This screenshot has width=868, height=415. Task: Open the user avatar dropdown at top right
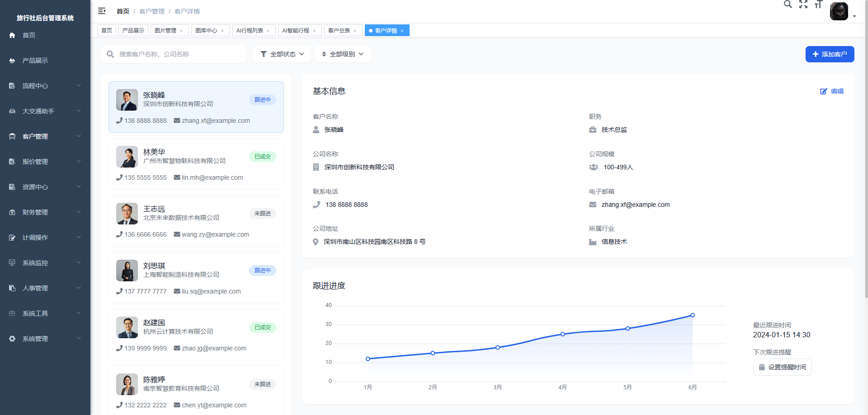click(x=839, y=11)
